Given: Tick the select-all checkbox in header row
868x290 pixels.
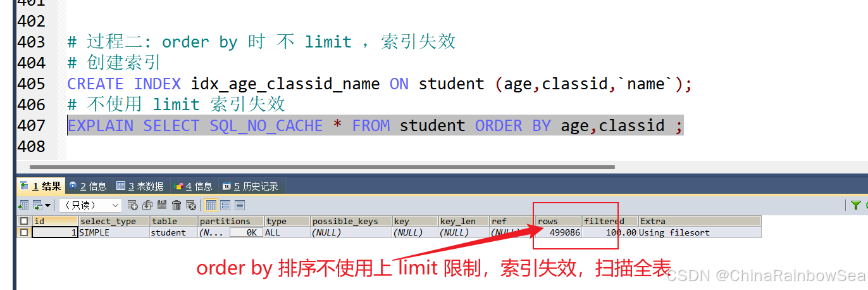Looking at the screenshot, I should tap(24, 221).
